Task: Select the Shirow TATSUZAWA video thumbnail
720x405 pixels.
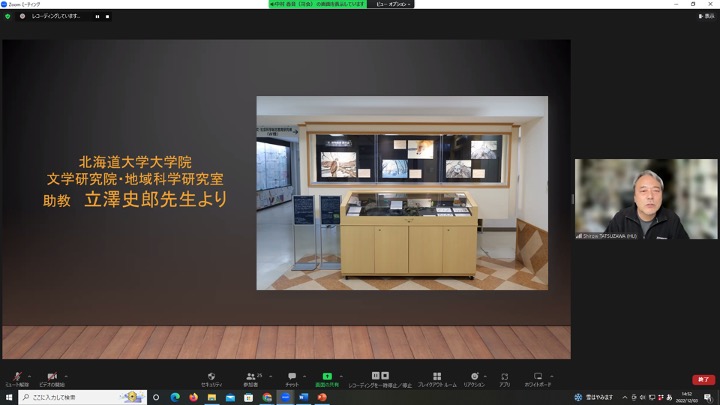Action: coord(646,199)
